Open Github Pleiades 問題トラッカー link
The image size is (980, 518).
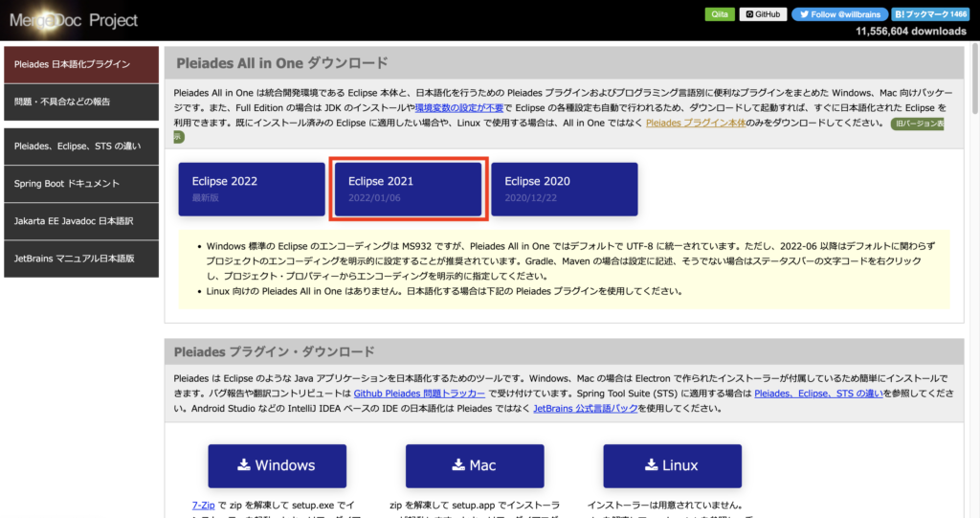tap(419, 394)
